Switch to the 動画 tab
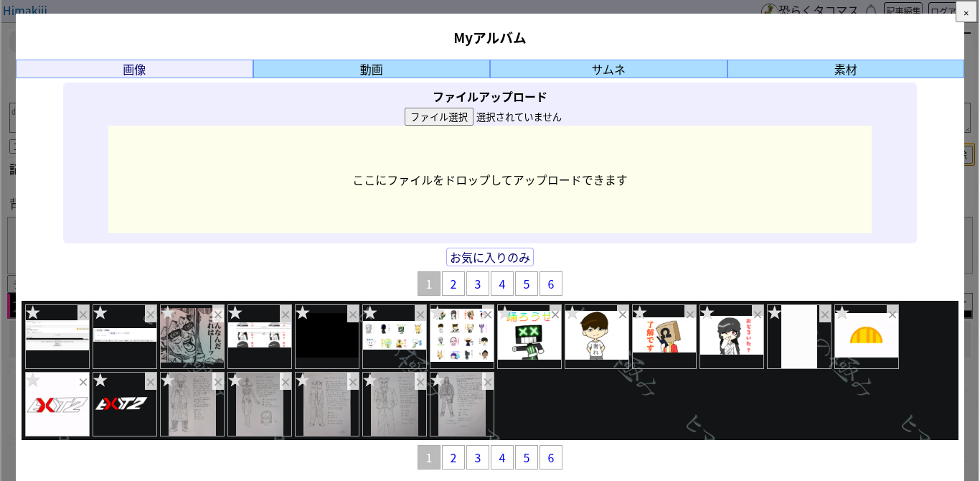Screen dimensions: 980x481 372,70
